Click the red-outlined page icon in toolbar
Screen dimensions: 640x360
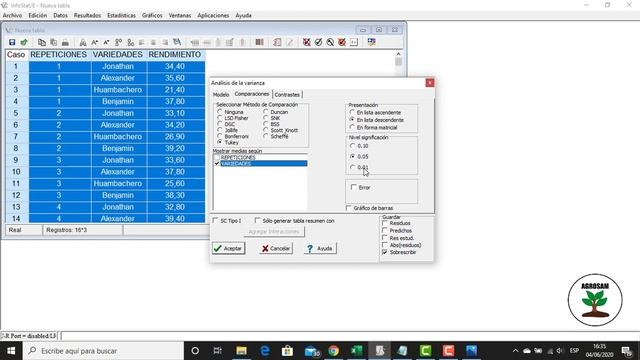coord(277,42)
